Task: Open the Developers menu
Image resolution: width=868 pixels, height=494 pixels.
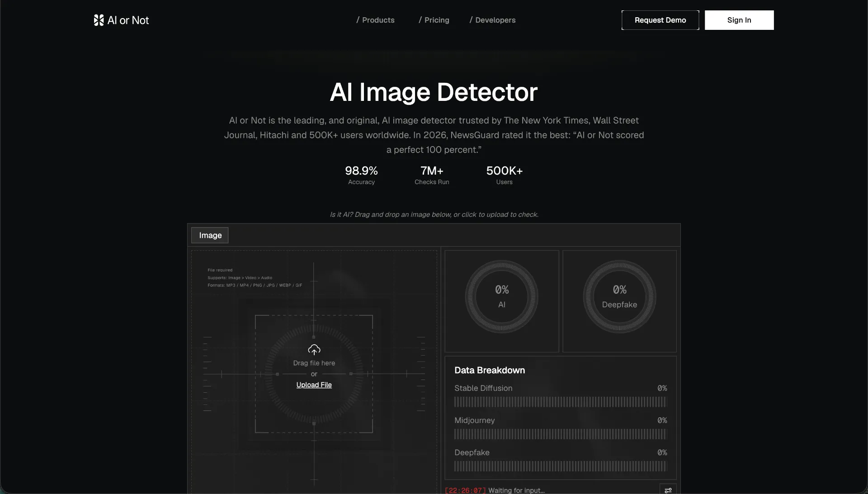Action: tap(492, 20)
